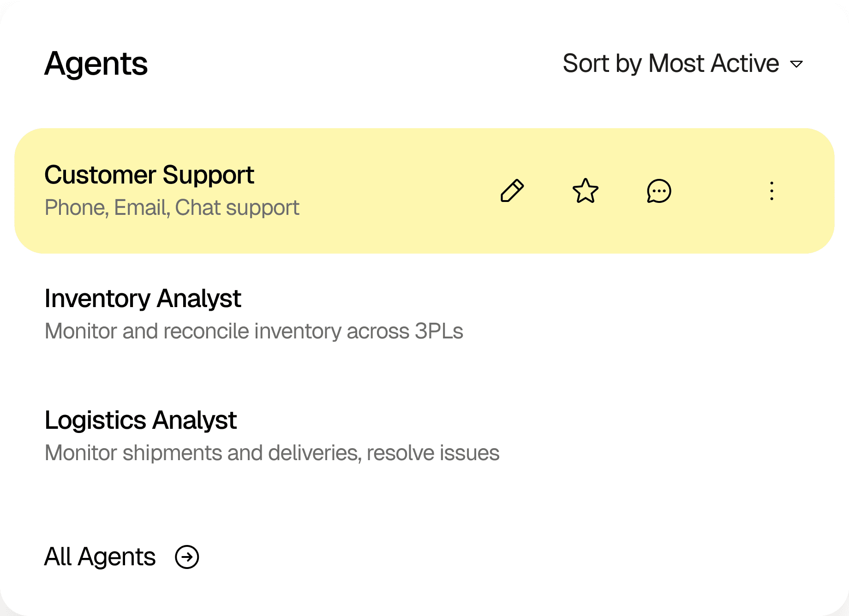Click the Phone, Email, Chat support description

click(172, 207)
